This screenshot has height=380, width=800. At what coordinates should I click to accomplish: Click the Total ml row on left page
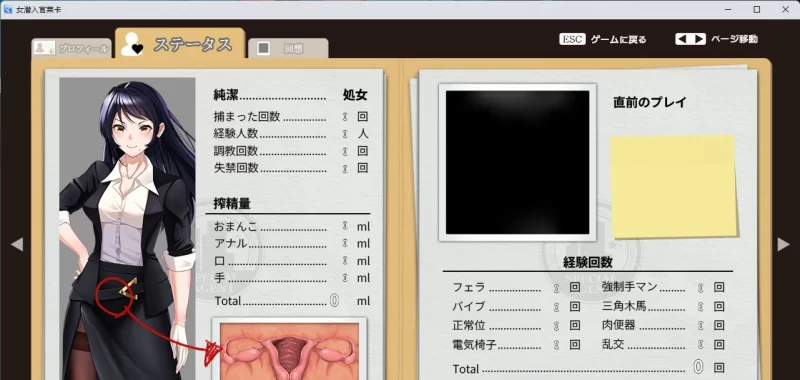pos(292,300)
